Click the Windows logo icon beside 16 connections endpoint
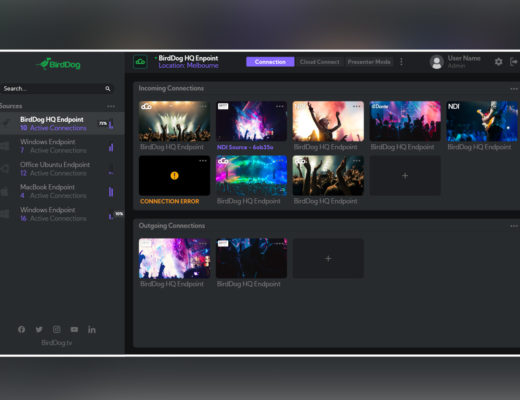The height and width of the screenshot is (400, 520). (5, 214)
